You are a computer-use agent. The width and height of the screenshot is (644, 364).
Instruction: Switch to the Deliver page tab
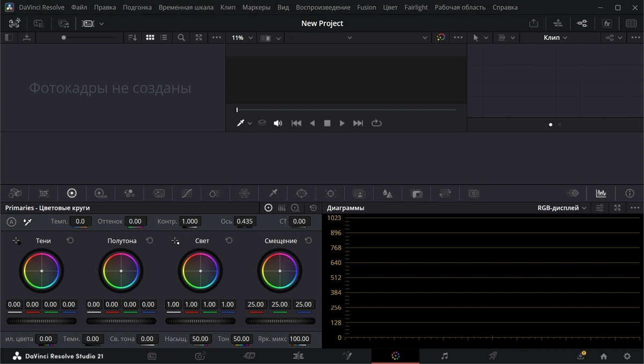(x=493, y=356)
